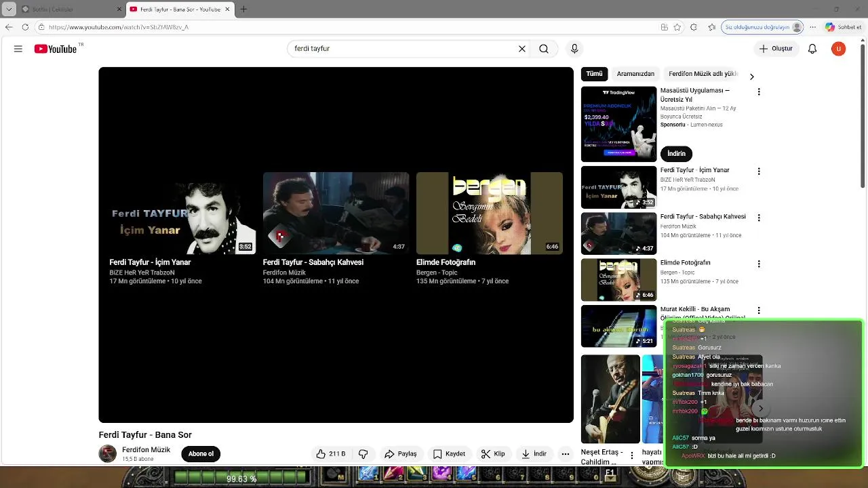Save the video with Kaydet
868x488 pixels.
tap(449, 454)
